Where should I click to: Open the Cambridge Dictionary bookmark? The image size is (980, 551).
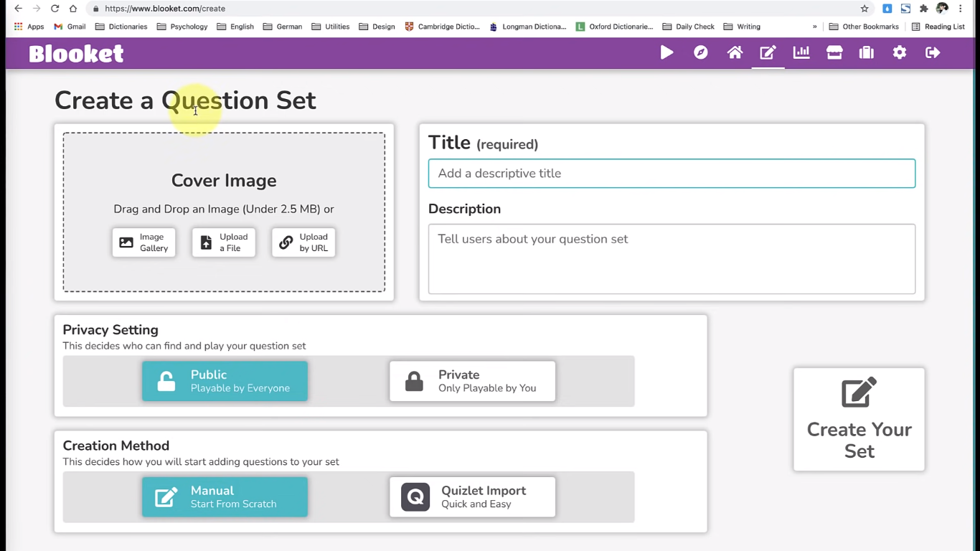pos(442,27)
